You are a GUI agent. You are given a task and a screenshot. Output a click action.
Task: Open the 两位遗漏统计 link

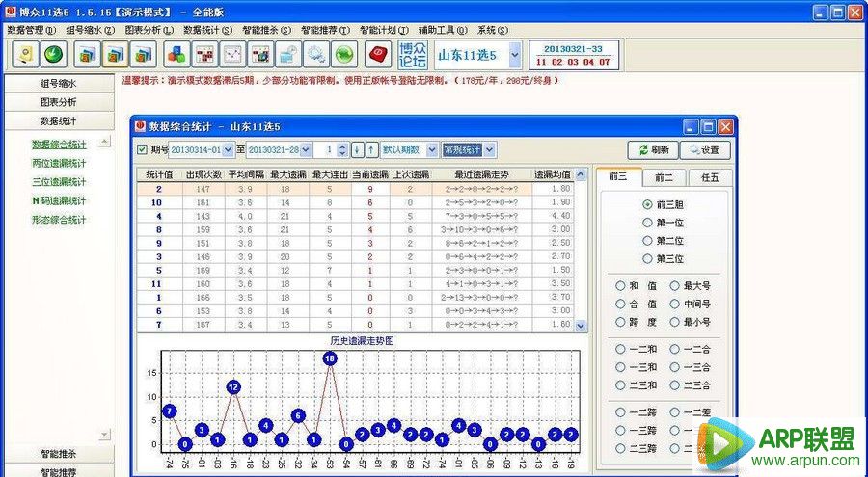coord(59,163)
